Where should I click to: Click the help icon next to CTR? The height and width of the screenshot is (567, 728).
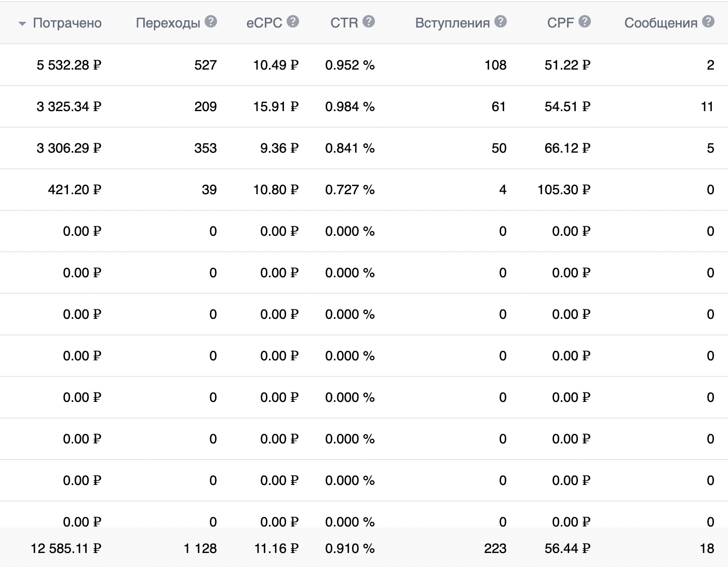[x=369, y=22]
